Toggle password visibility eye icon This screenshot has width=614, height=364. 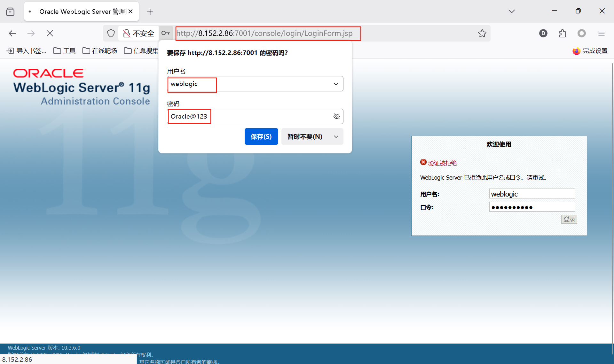pos(336,116)
